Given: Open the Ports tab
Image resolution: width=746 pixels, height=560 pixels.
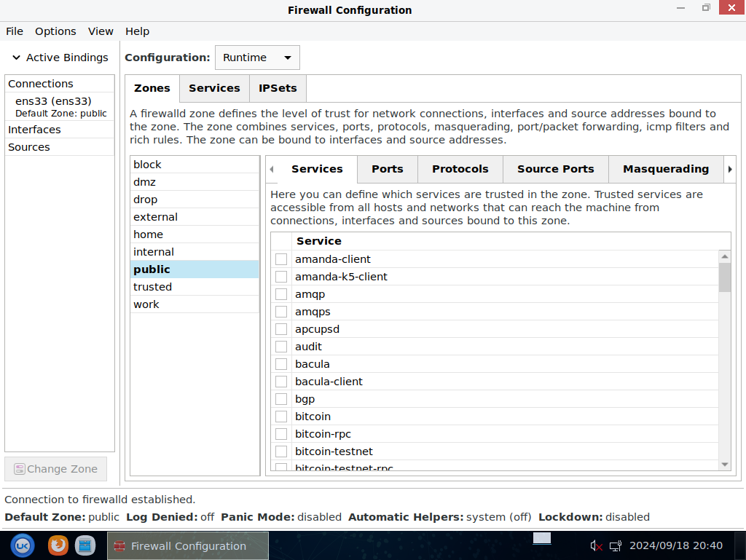Looking at the screenshot, I should click(387, 169).
